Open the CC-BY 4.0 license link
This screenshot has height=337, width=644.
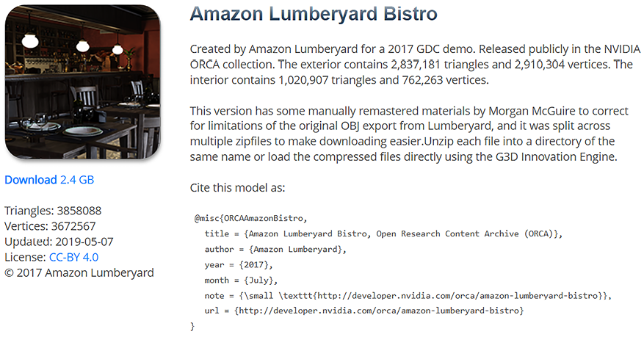point(73,257)
